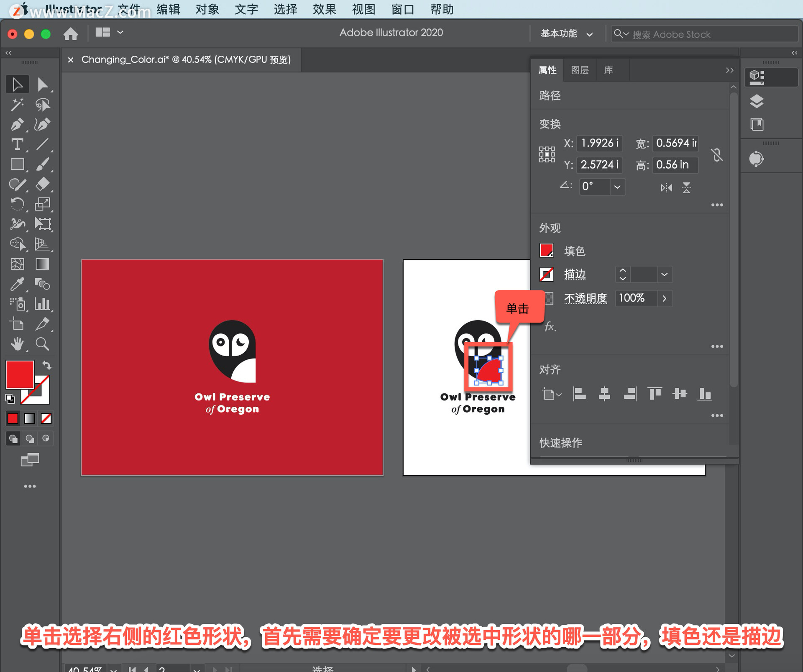The width and height of the screenshot is (803, 672).
Task: Select the Magic Wand tool
Action: (17, 104)
